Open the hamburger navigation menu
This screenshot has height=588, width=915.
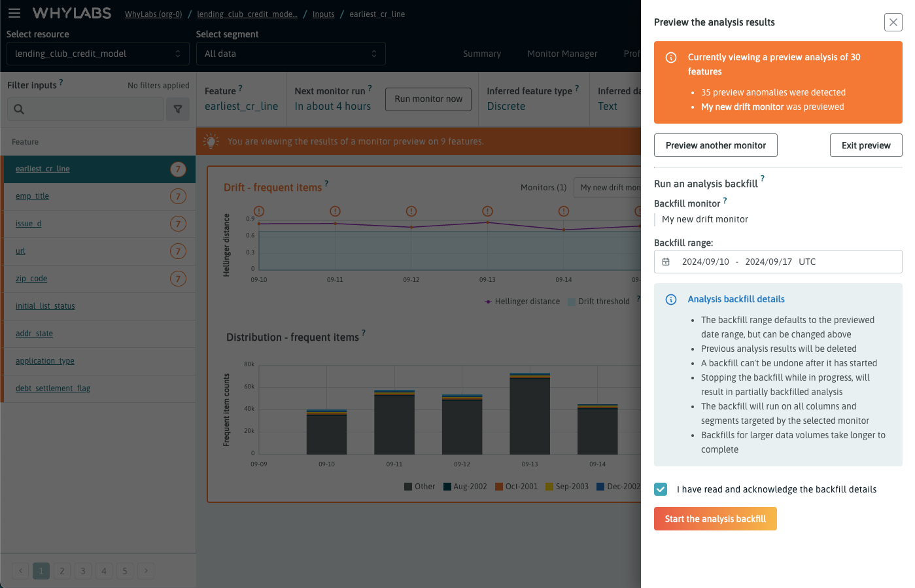pos(14,13)
